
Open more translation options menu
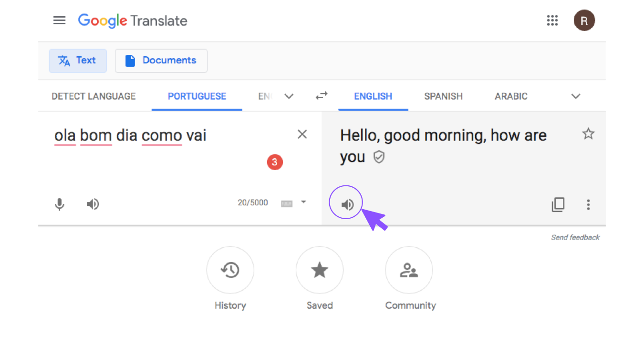tap(588, 205)
